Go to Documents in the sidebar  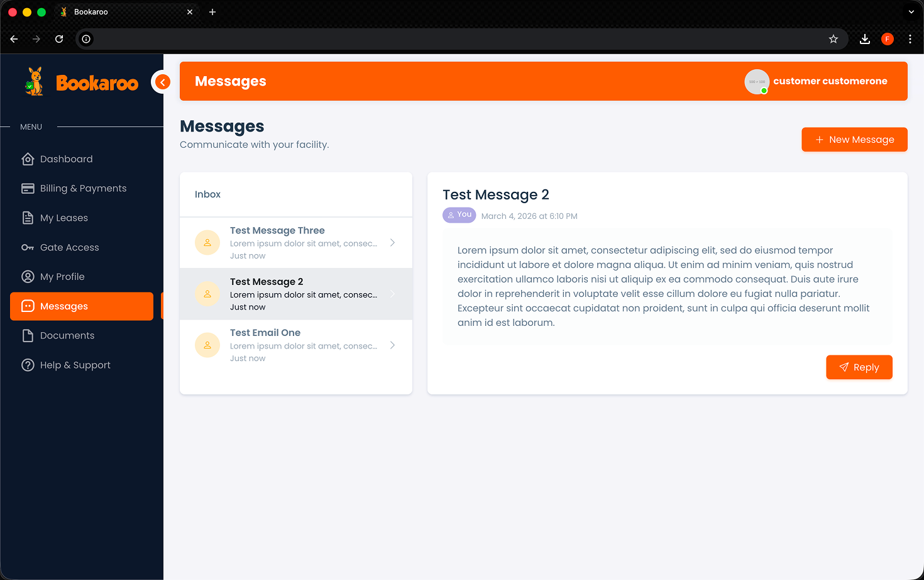(67, 336)
